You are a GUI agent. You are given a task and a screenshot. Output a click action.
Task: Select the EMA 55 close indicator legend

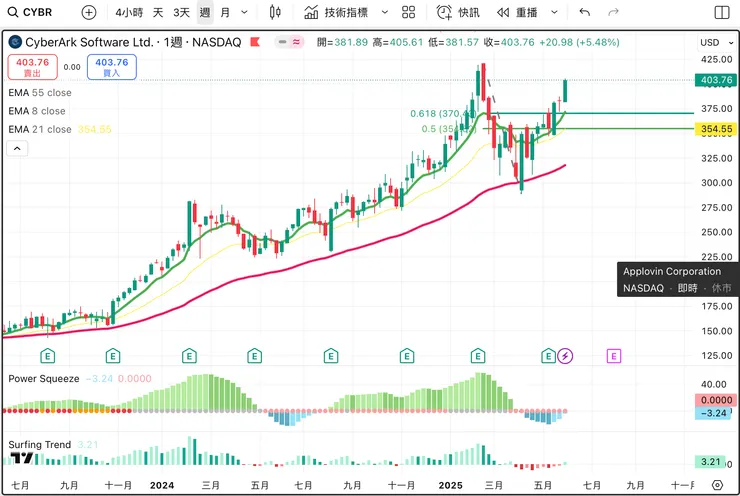pyautogui.click(x=40, y=92)
